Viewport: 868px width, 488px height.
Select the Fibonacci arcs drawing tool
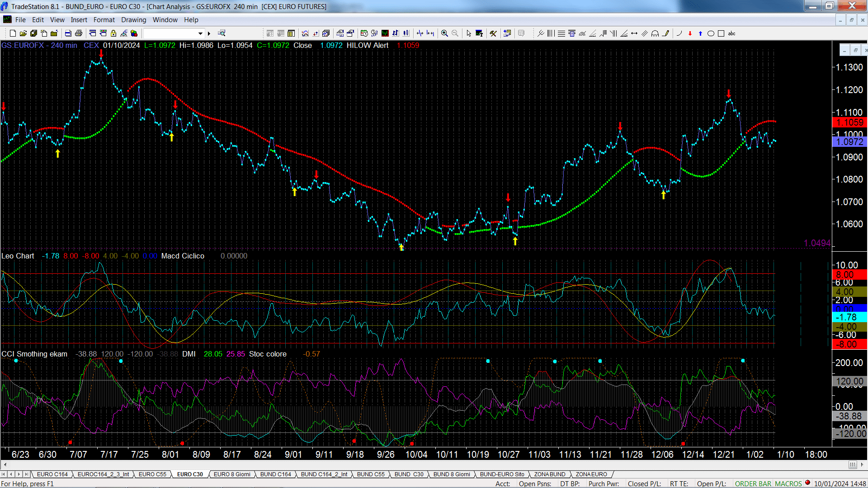[x=582, y=33]
